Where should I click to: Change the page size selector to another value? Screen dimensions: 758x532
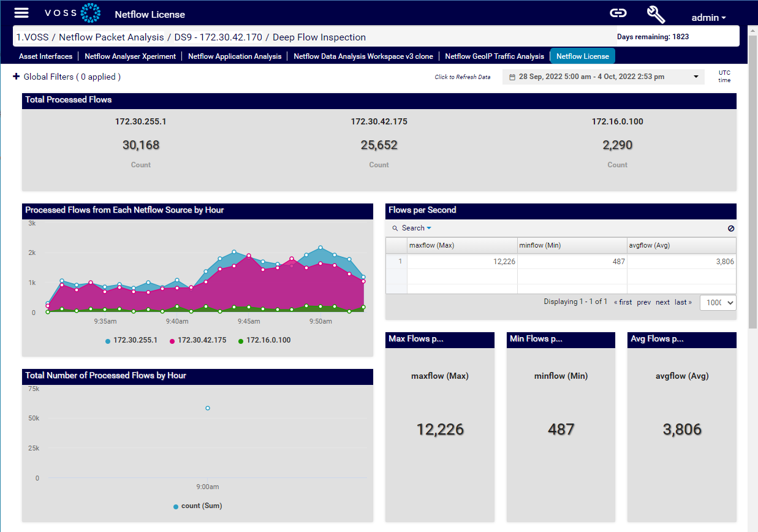point(718,302)
